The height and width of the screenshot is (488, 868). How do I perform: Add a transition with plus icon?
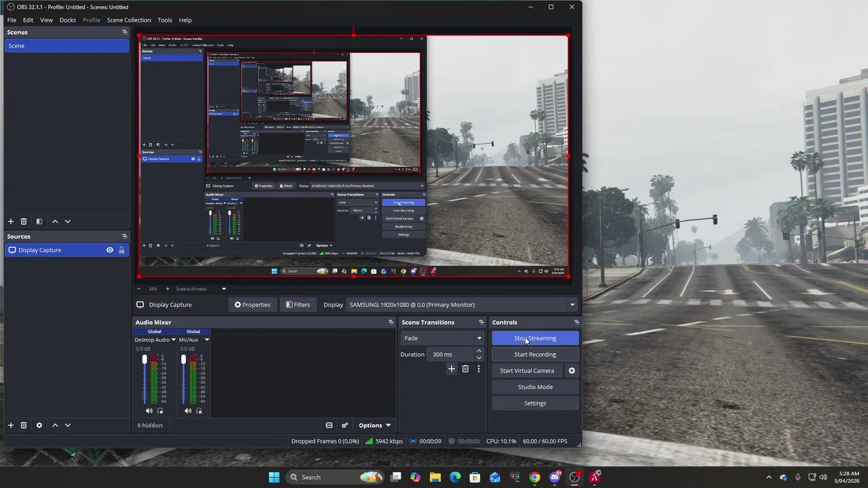[452, 369]
